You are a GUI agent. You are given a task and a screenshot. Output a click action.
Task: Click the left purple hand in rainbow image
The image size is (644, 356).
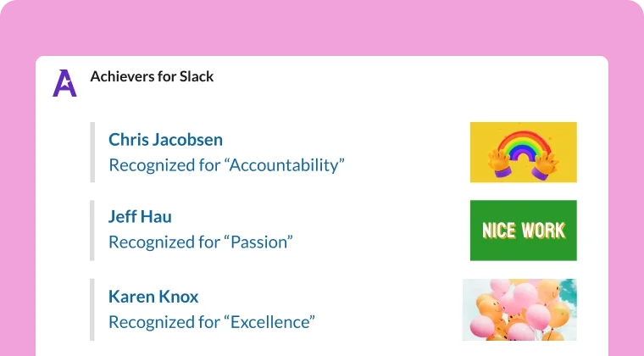pos(502,162)
